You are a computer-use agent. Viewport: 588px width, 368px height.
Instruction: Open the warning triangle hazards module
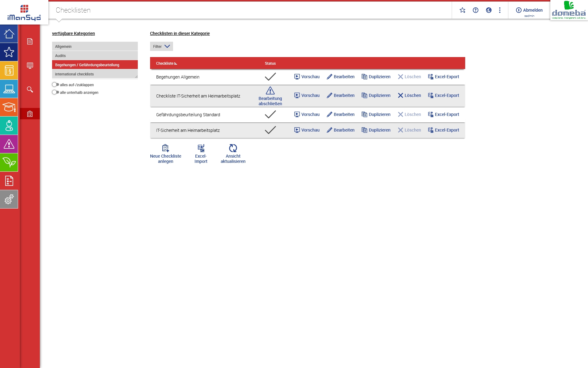[9, 144]
